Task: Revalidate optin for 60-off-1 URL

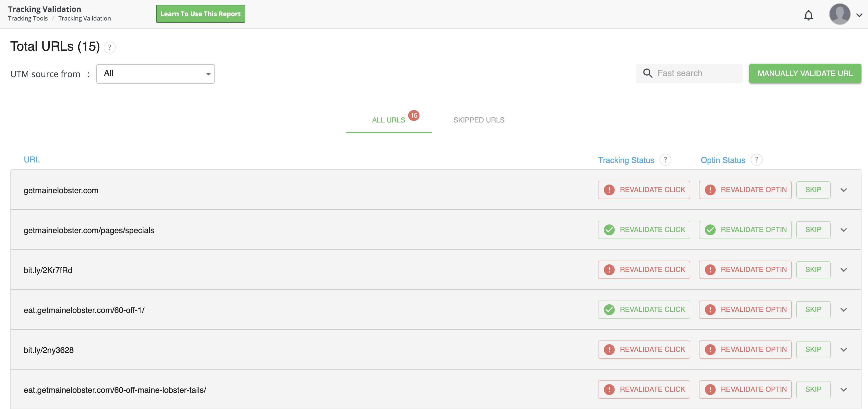Action: 745,310
